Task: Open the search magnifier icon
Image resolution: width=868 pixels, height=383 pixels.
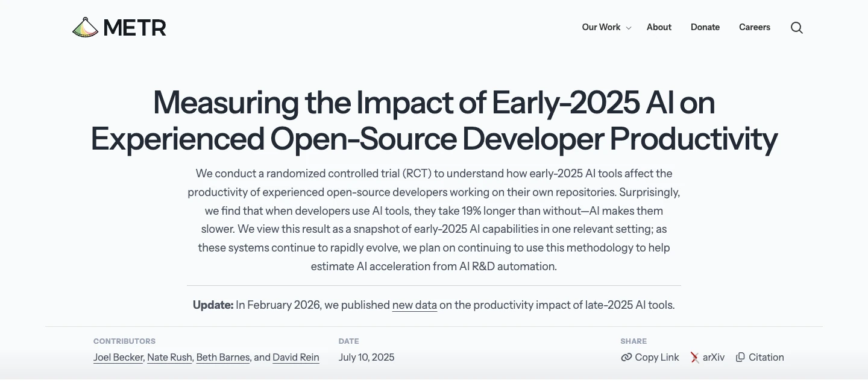Action: click(797, 28)
